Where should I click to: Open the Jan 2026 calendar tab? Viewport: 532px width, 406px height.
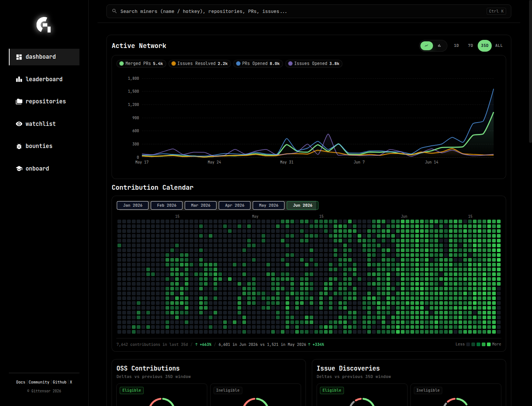(x=133, y=205)
